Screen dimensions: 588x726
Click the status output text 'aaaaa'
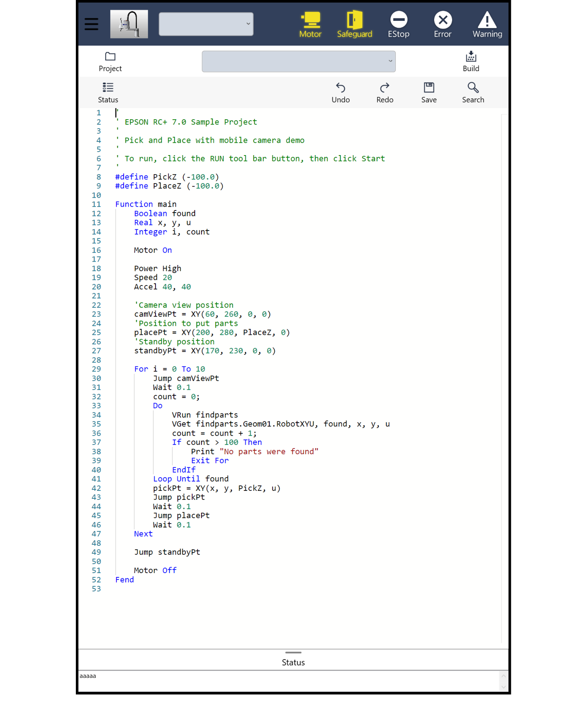(88, 676)
